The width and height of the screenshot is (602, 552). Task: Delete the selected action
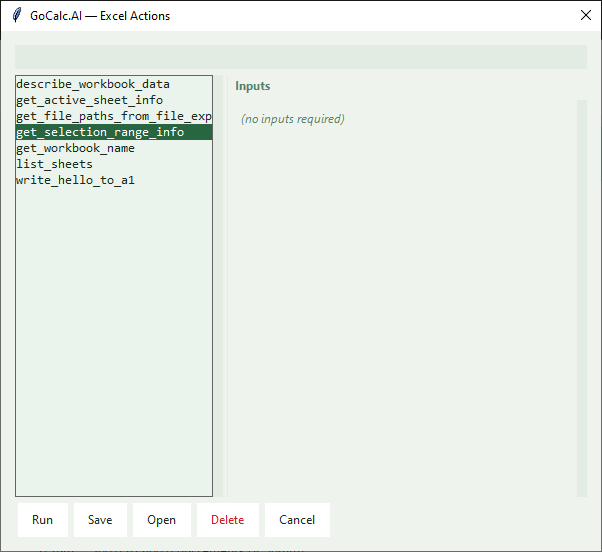click(228, 520)
